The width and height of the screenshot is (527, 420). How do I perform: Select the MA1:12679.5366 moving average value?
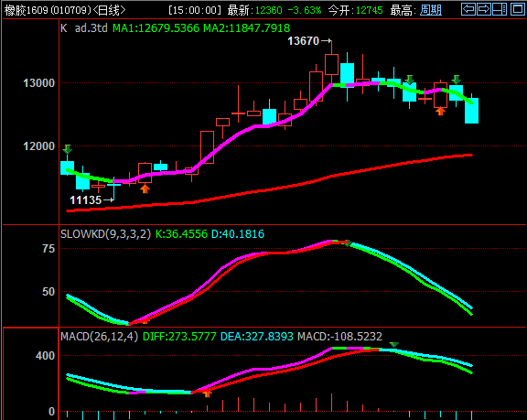click(156, 27)
